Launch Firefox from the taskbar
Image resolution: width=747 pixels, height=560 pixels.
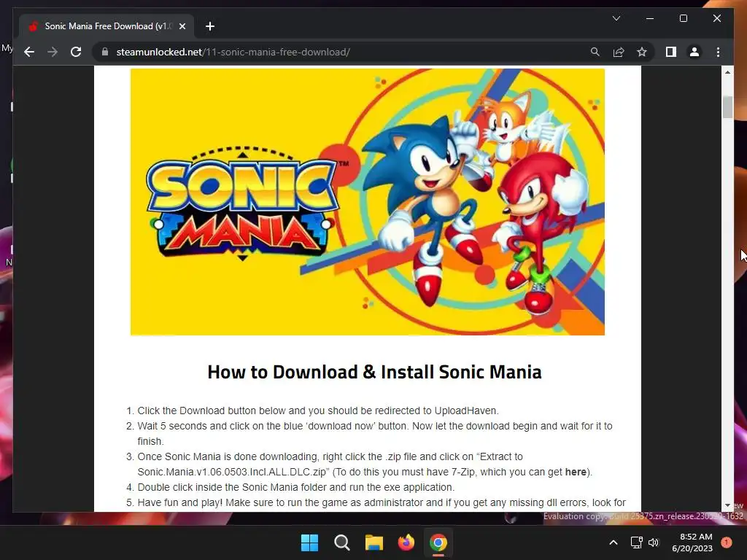[406, 542]
